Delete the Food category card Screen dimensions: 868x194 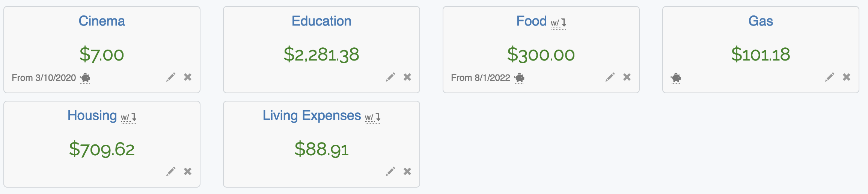627,77
